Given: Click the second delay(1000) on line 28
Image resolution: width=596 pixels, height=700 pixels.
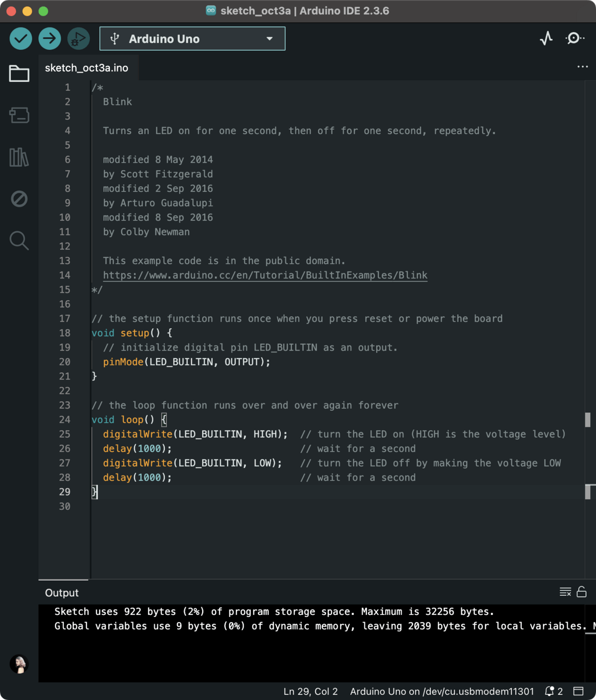Looking at the screenshot, I should [x=137, y=478].
